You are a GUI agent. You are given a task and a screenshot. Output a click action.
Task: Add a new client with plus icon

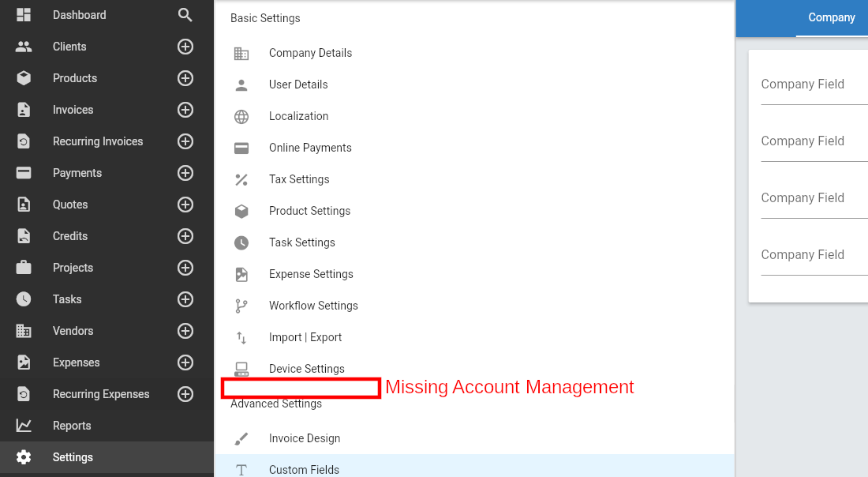click(185, 47)
